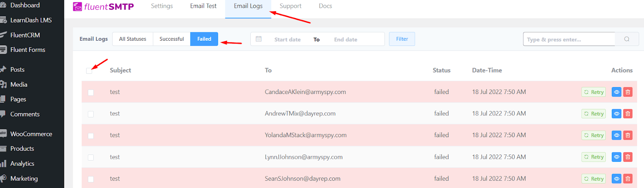This screenshot has height=188, width=644.
Task: Check the row for CandaceAKlein@armyspy.com
Action: pyautogui.click(x=91, y=92)
